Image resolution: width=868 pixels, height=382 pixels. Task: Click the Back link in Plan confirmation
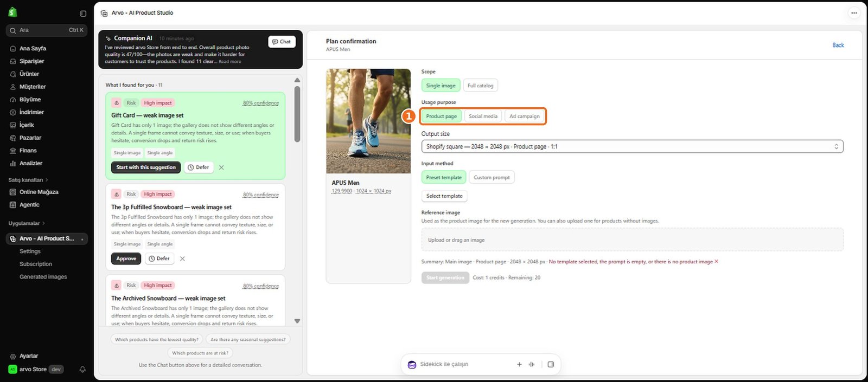(x=838, y=46)
